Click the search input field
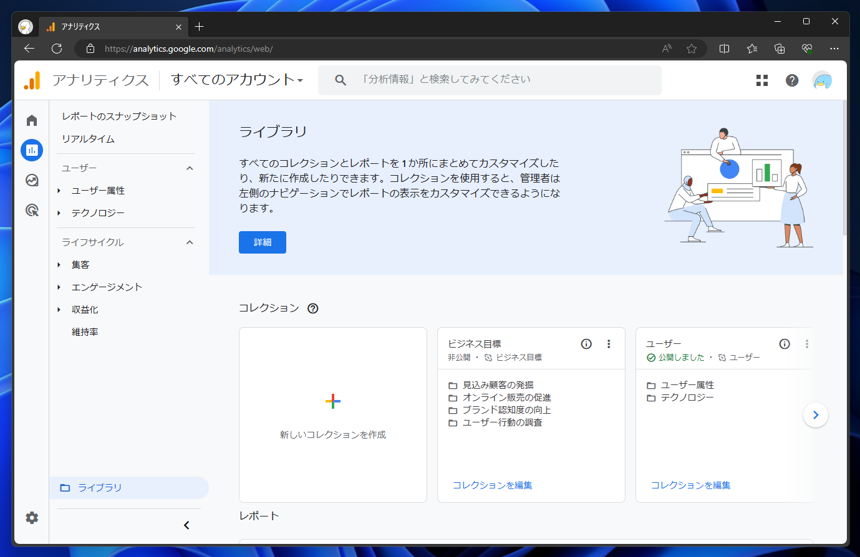860x557 pixels. [x=490, y=80]
